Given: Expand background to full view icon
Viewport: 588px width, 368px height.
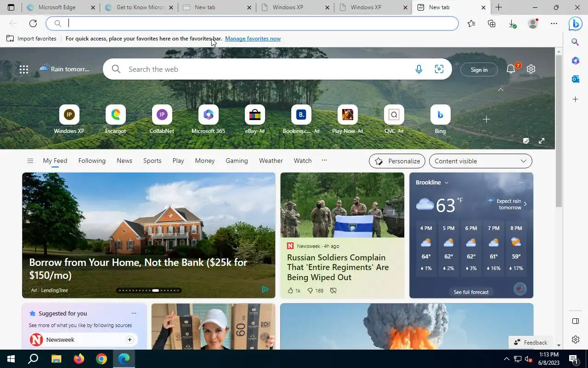Looking at the screenshot, I should click(542, 141).
